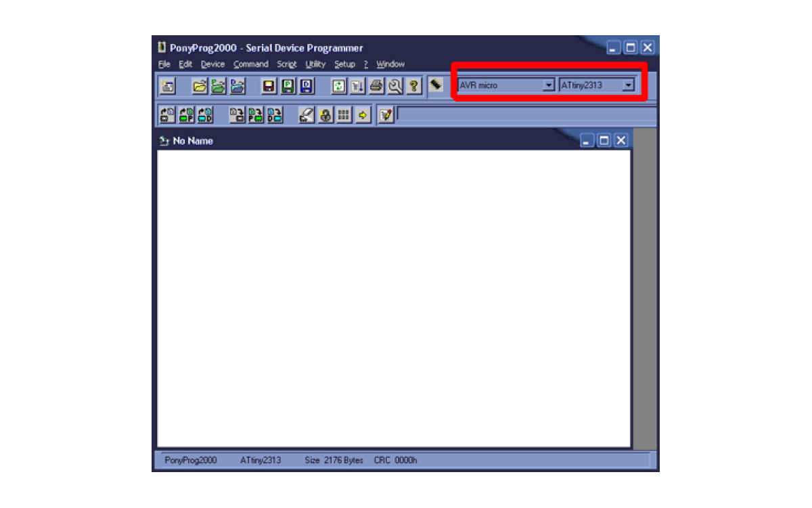Image resolution: width=812 pixels, height=508 pixels.
Task: Open the Device menu
Action: tap(212, 64)
